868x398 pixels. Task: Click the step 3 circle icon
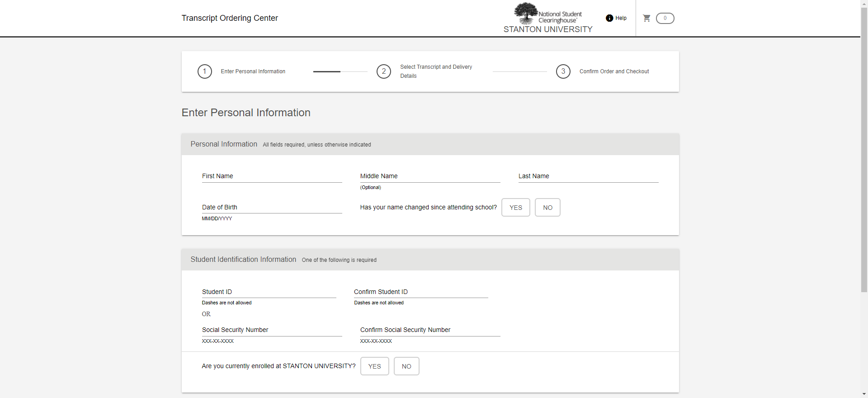(563, 71)
